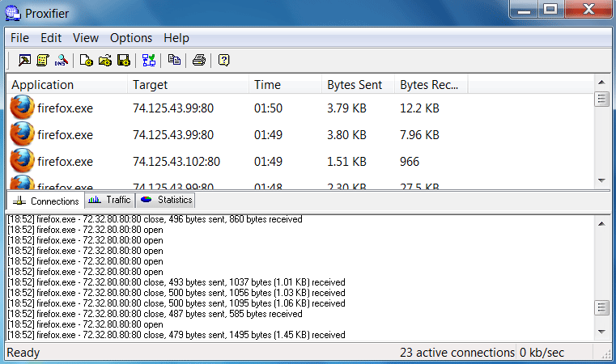
Task: Click the copy toolbar icon
Action: 174,60
